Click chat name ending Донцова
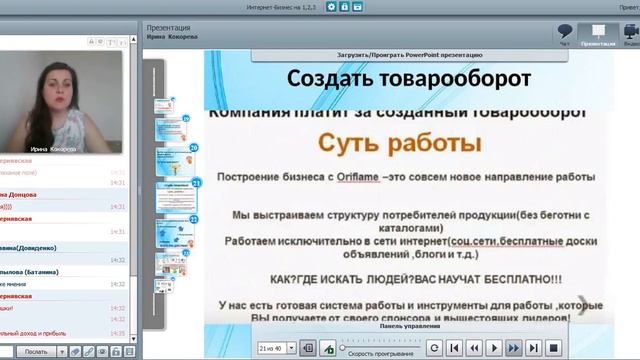 click(x=18, y=195)
